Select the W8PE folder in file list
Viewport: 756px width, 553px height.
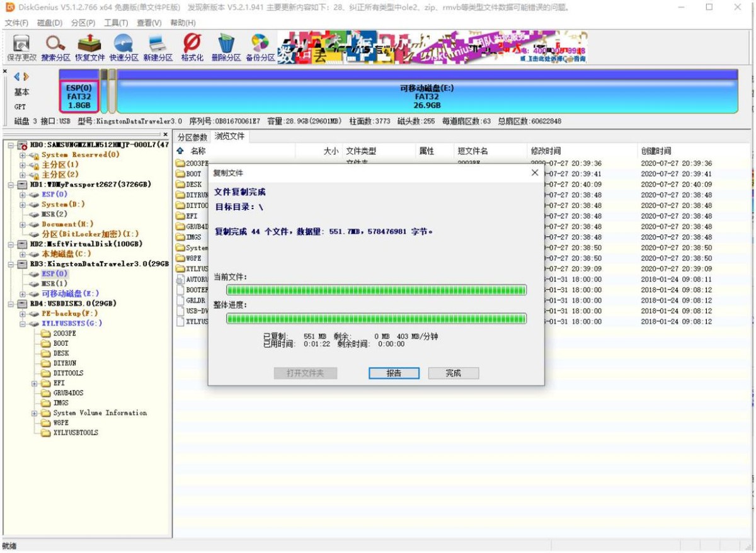pyautogui.click(x=193, y=258)
